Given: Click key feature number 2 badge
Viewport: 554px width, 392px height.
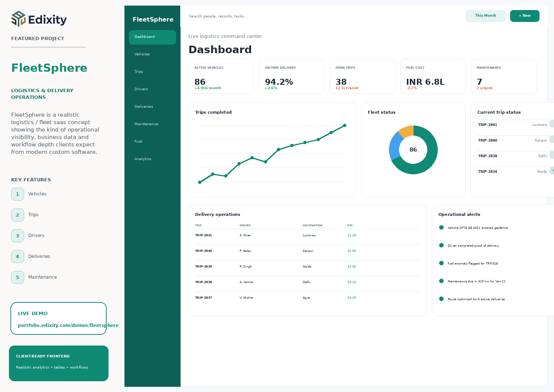Looking at the screenshot, I should pos(17,215).
